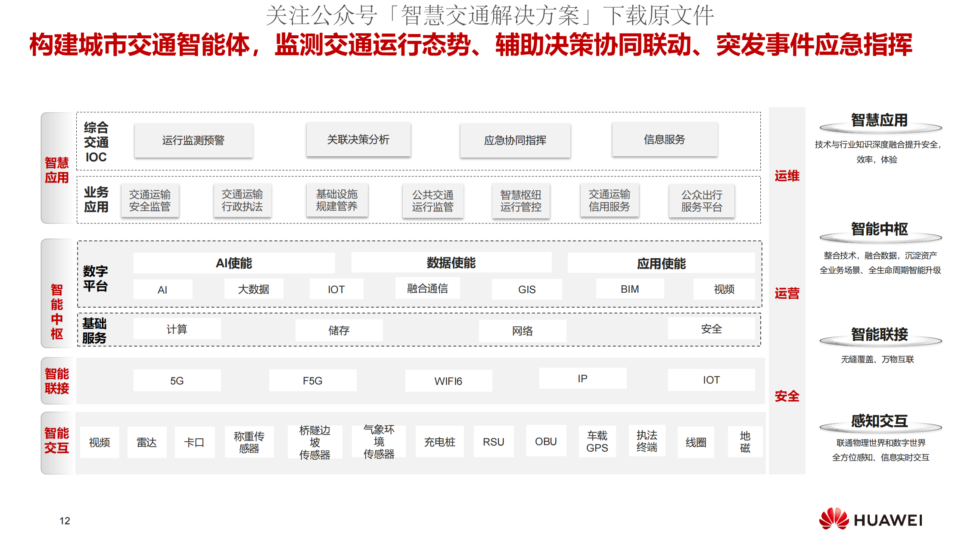Click the F5G cell
The width and height of the screenshot is (980, 551).
[313, 380]
